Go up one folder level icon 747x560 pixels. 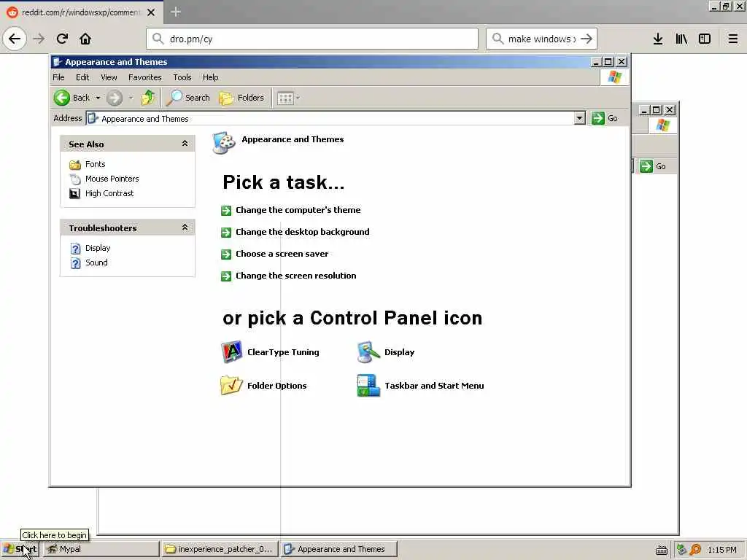pyautogui.click(x=147, y=98)
